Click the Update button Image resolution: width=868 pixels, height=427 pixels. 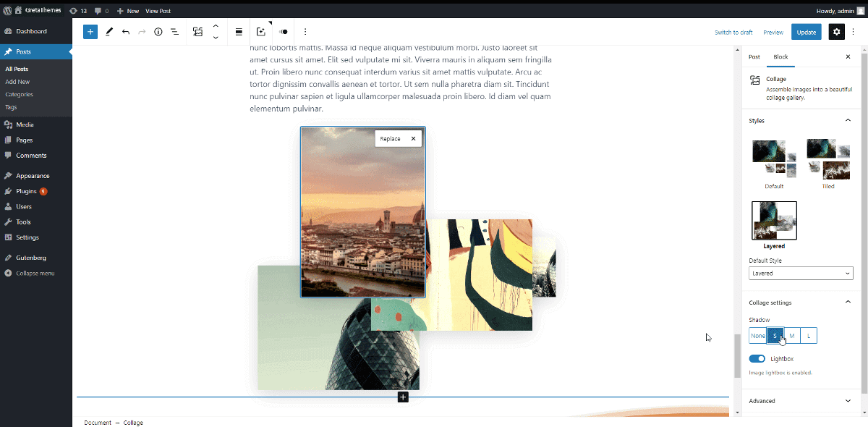click(807, 32)
